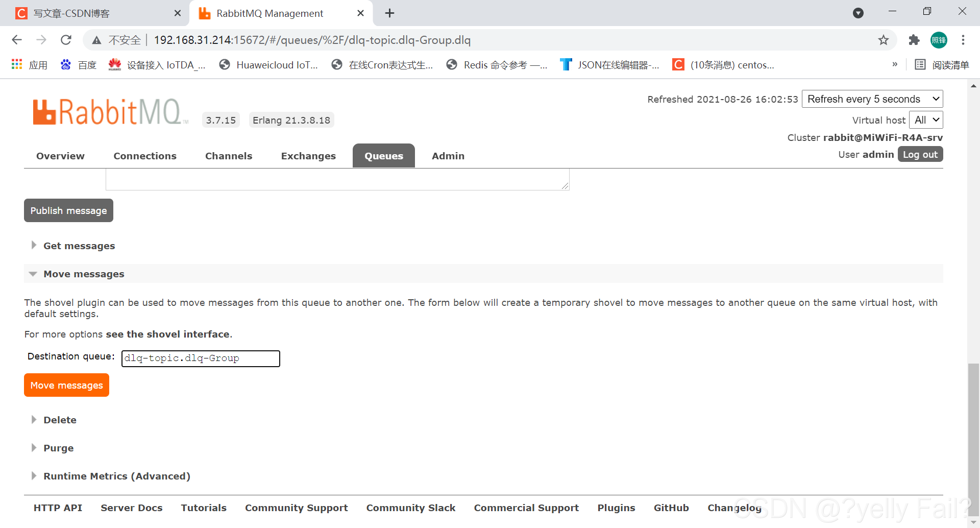Click the Erlang 21.3.8.18 version label
The width and height of the screenshot is (980, 528).
(291, 120)
